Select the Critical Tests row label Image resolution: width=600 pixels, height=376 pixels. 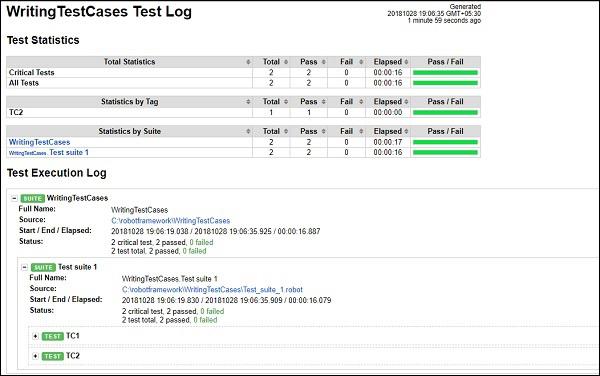pos(31,72)
